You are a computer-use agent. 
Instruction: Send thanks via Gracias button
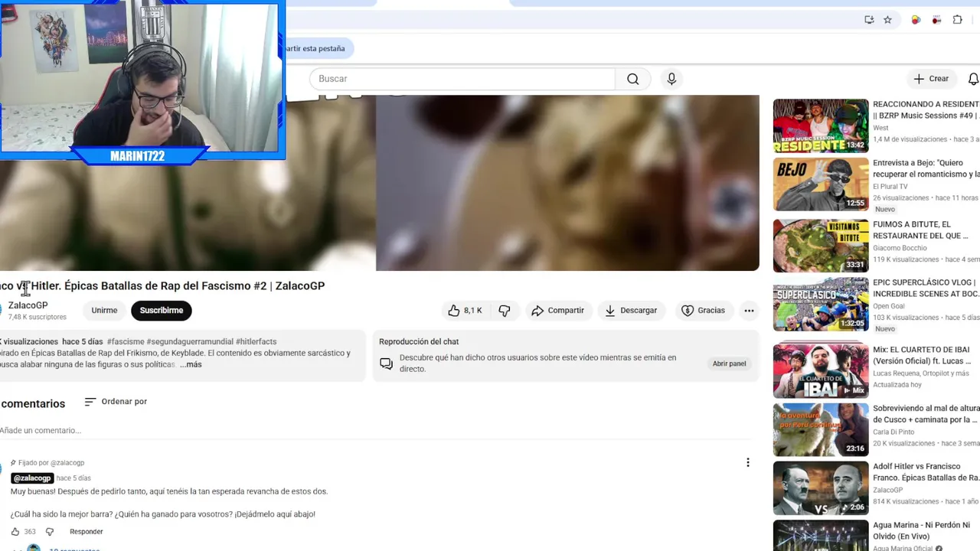(703, 310)
